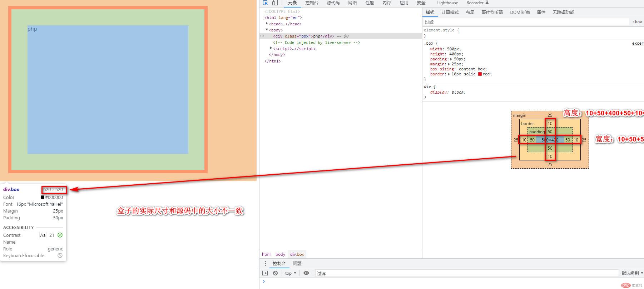The image size is (644, 289).
Task: Select the html lang="en" DOM row
Action: (341, 18)
